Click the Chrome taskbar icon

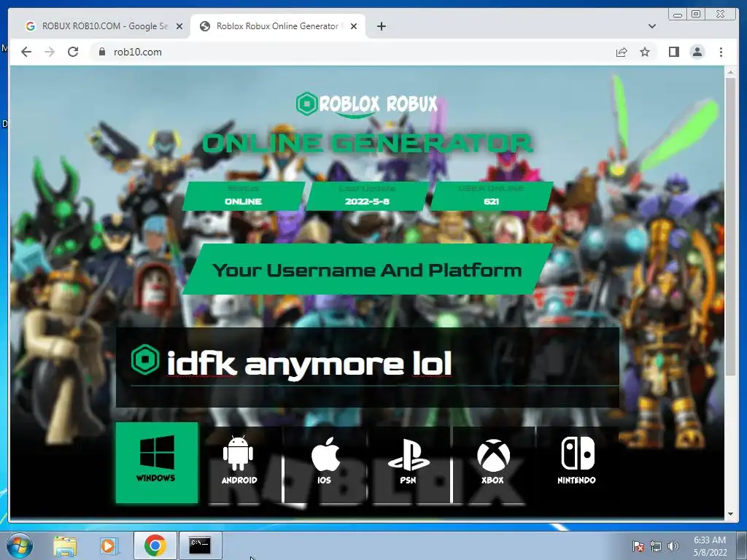point(155,545)
